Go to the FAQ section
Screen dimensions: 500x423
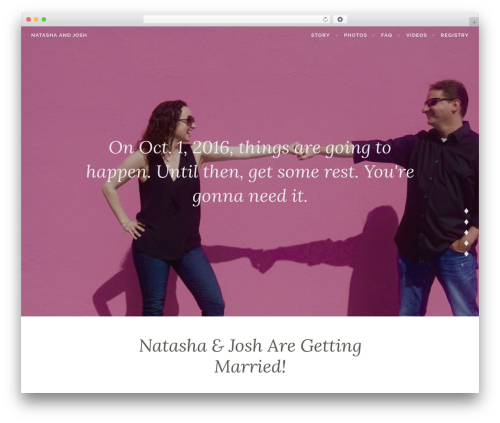point(386,35)
